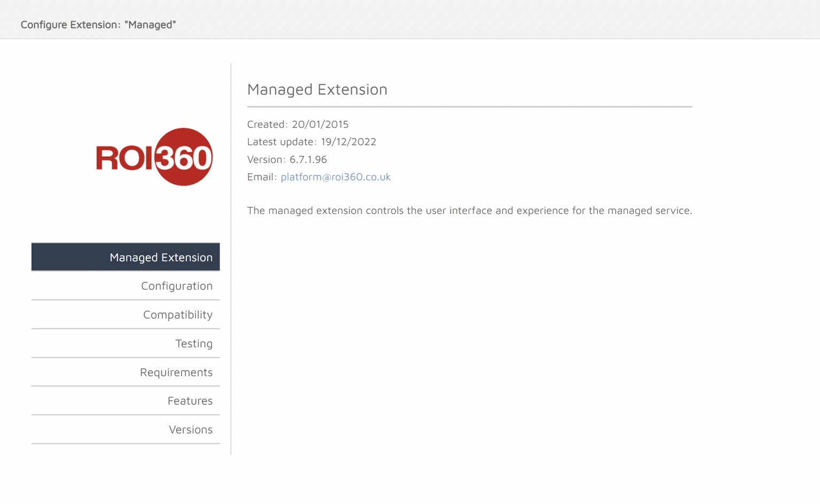820x504 pixels.
Task: Click the Created date 20/01/2015
Action: pos(320,124)
